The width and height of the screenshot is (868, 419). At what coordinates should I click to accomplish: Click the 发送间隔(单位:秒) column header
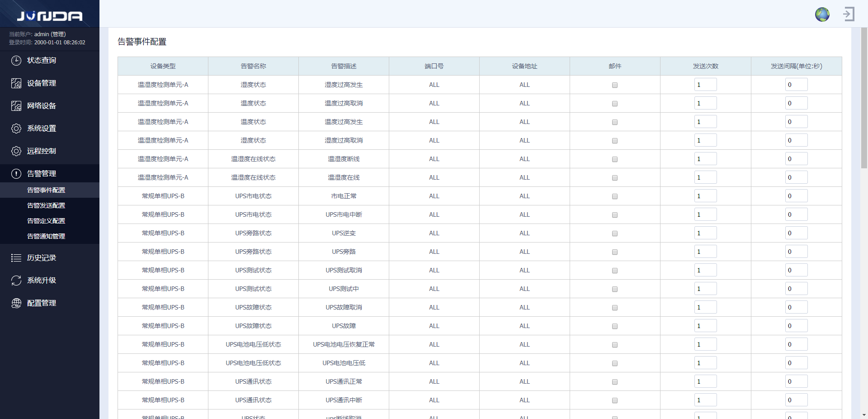pyautogui.click(x=797, y=66)
